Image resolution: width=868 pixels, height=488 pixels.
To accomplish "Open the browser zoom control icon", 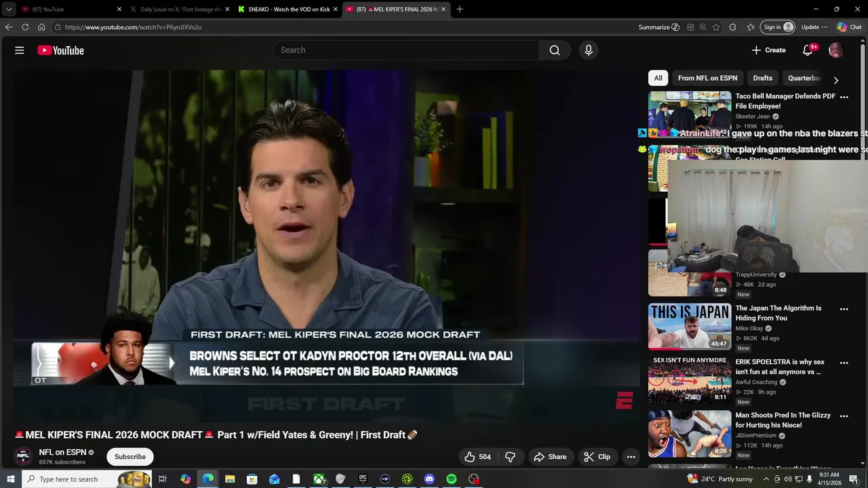I will [x=703, y=27].
